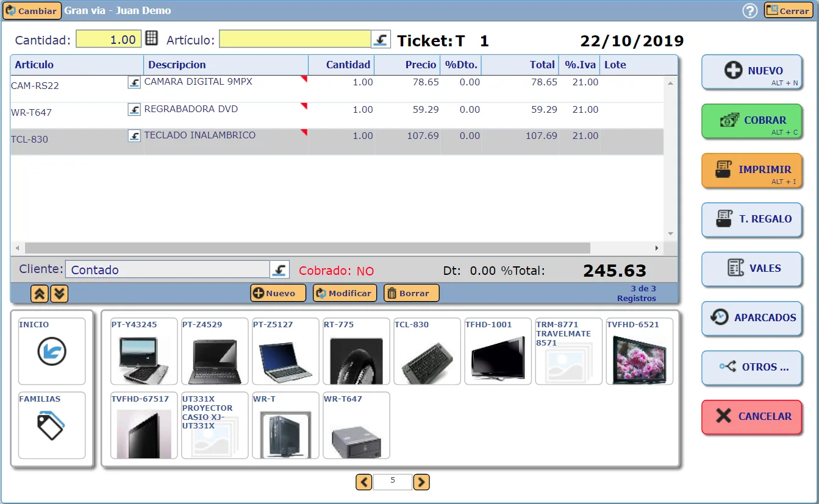
Task: Click the COBRAR button
Action: click(x=752, y=121)
